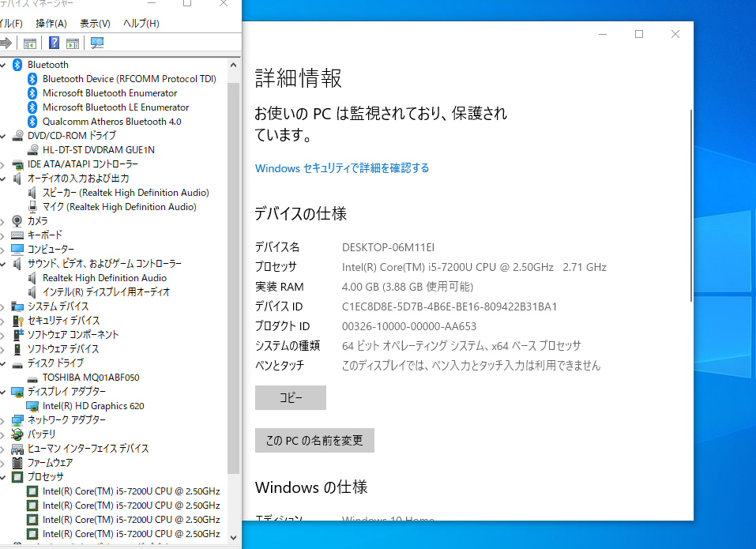756x549 pixels.
Task: Select Qualcomm Atheros Bluetooth 4.0
Action: coord(112,122)
